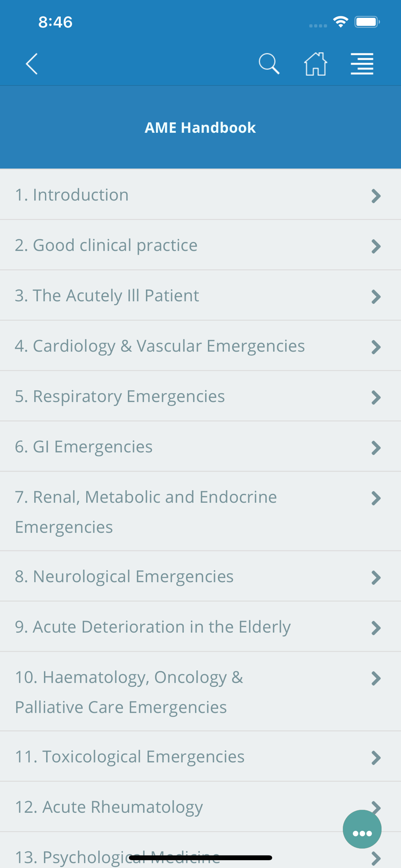Open Respiratory Emergencies chapter

(x=200, y=396)
